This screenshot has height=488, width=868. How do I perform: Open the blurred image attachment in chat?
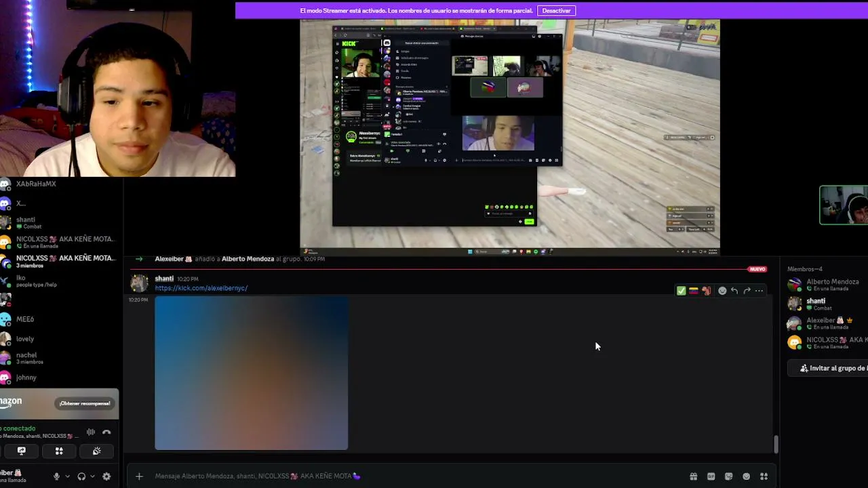coord(251,373)
